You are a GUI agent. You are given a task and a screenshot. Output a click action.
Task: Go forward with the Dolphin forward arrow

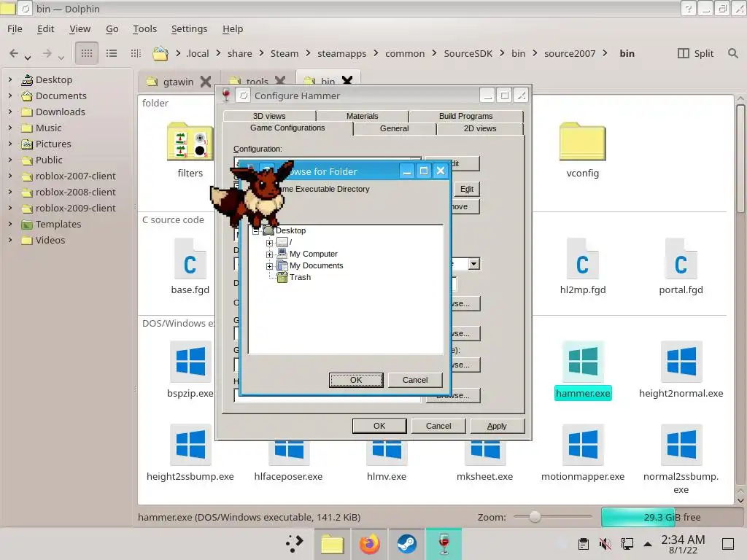pos(47,53)
